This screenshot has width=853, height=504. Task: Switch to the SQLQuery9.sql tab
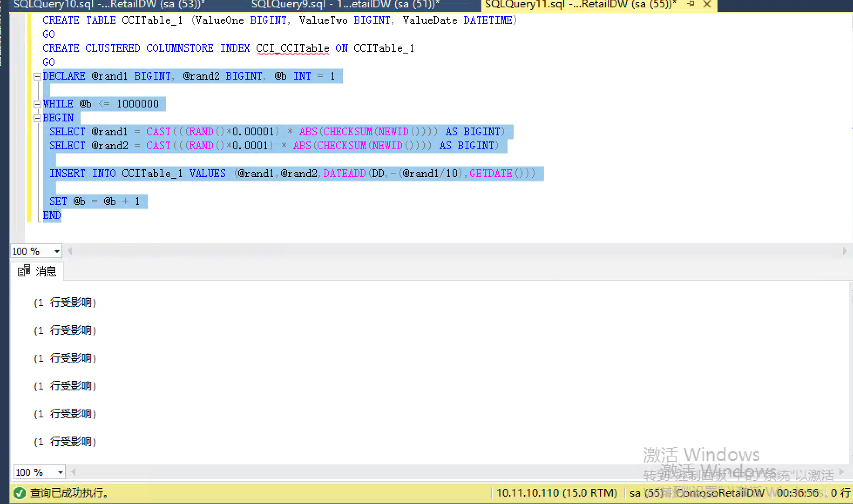pos(345,4)
